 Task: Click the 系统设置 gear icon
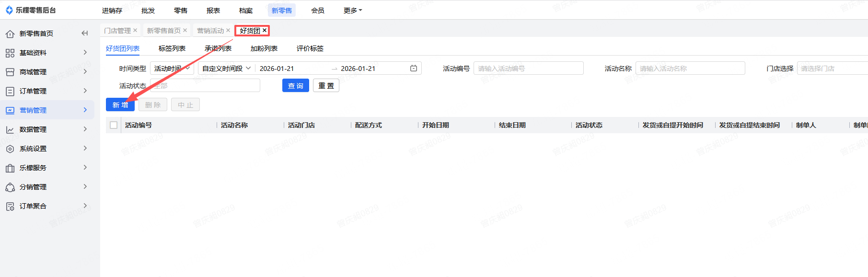pos(10,149)
